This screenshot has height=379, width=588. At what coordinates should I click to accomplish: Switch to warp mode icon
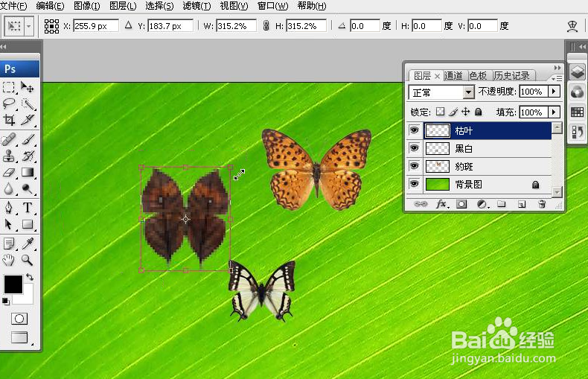572,26
